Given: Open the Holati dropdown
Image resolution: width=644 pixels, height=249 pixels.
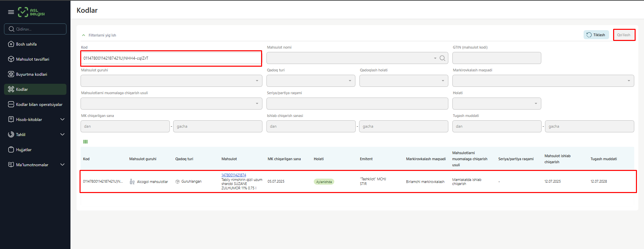Looking at the screenshot, I should (496, 104).
